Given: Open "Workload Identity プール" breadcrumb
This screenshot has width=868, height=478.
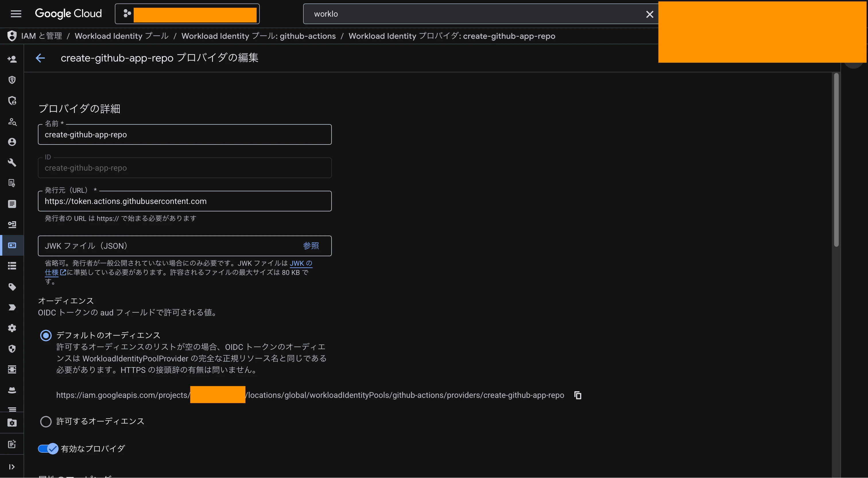Looking at the screenshot, I should pos(122,36).
